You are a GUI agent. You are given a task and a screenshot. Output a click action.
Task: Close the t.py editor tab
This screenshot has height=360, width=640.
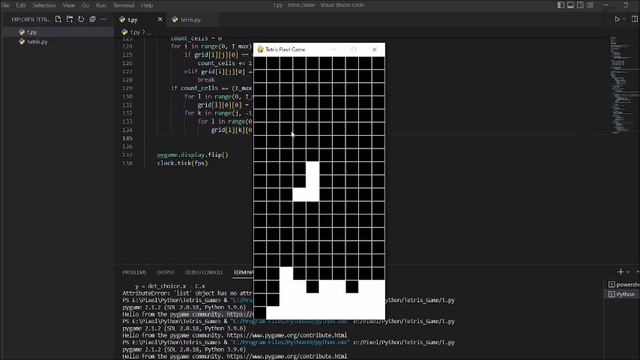tap(160, 19)
